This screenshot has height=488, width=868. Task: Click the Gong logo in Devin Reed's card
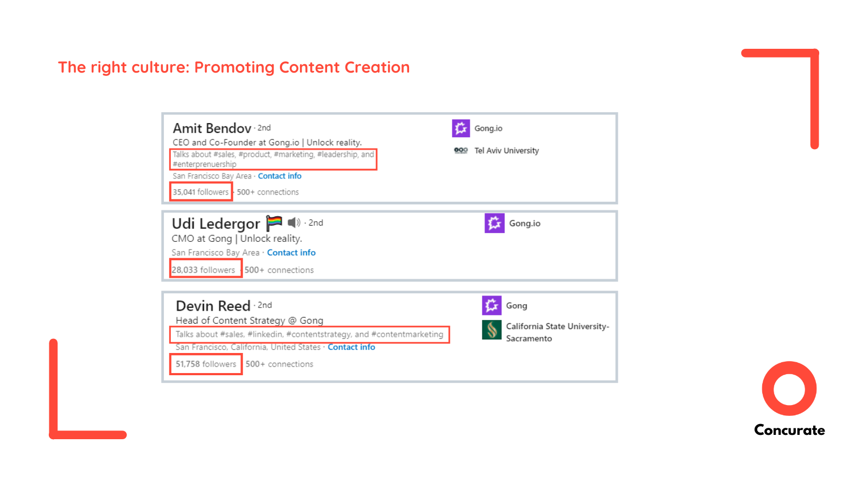coord(492,305)
